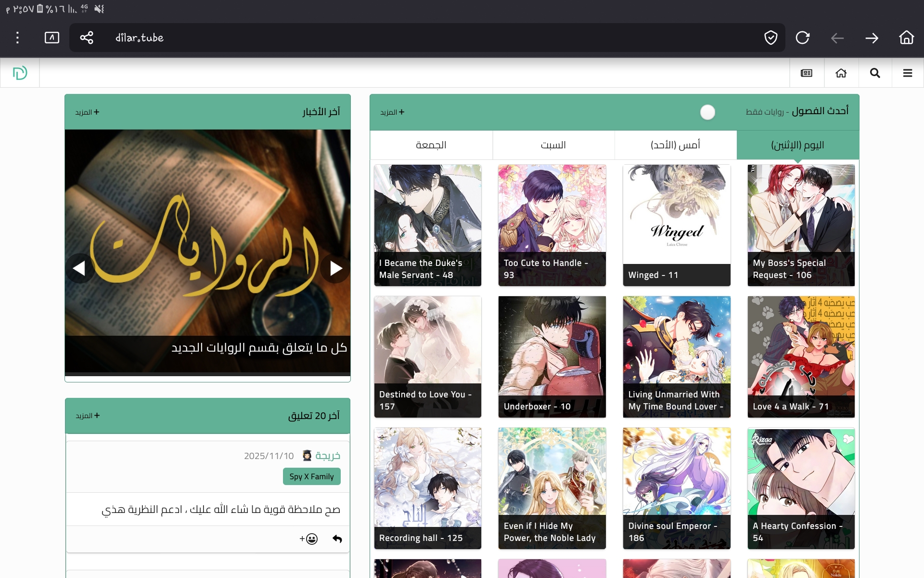Open the Spy X Family tag

[311, 476]
